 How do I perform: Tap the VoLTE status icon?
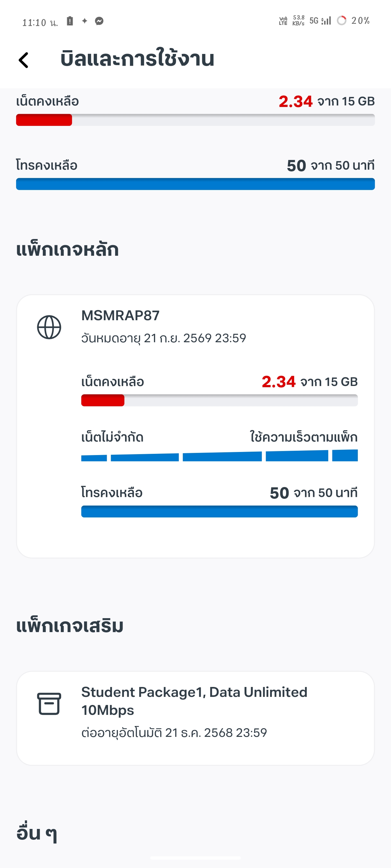[283, 21]
